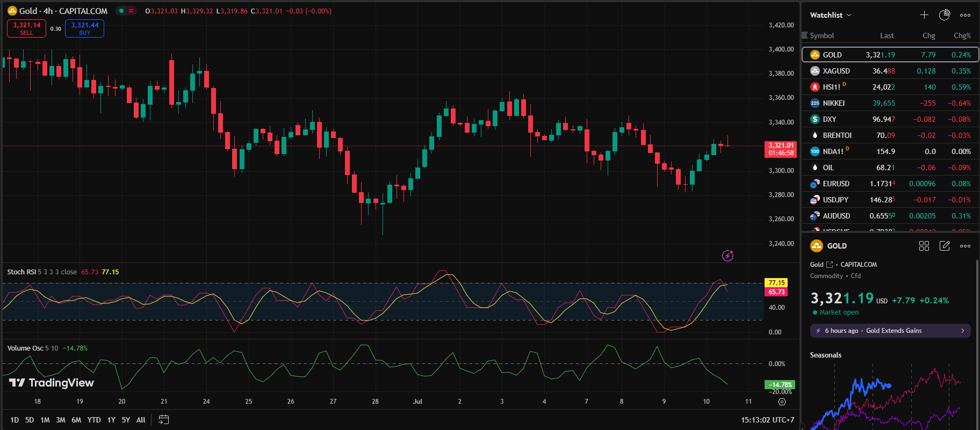Open the more options menu in GOLD details

965,246
